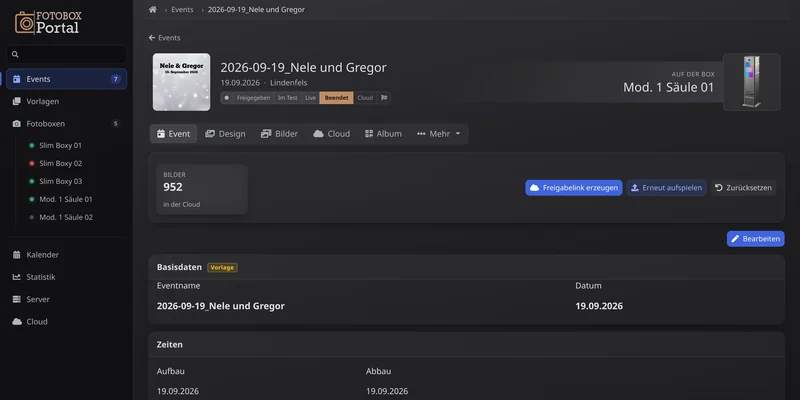Image resolution: width=800 pixels, height=400 pixels.
Task: Click the Zurücksetzen button
Action: (x=743, y=188)
